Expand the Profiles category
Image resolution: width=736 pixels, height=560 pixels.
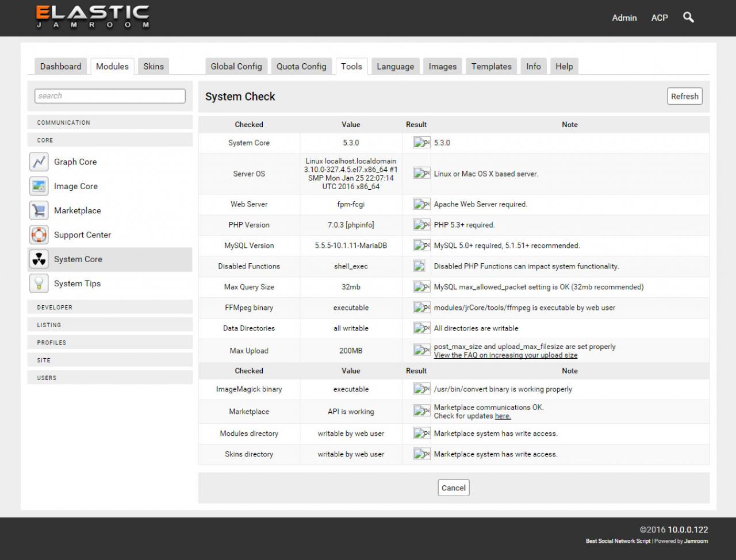pos(52,343)
